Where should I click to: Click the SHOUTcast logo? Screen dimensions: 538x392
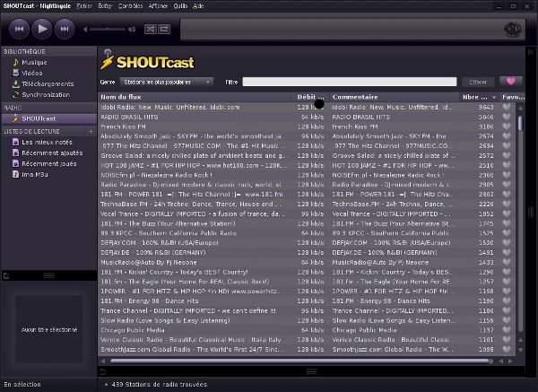(147, 61)
